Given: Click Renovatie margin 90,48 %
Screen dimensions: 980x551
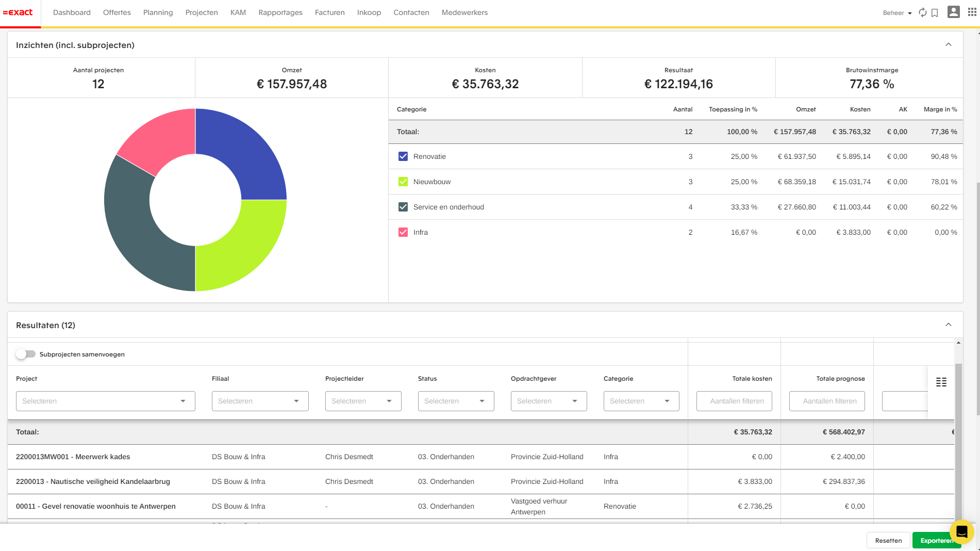Looking at the screenshot, I should point(944,156).
